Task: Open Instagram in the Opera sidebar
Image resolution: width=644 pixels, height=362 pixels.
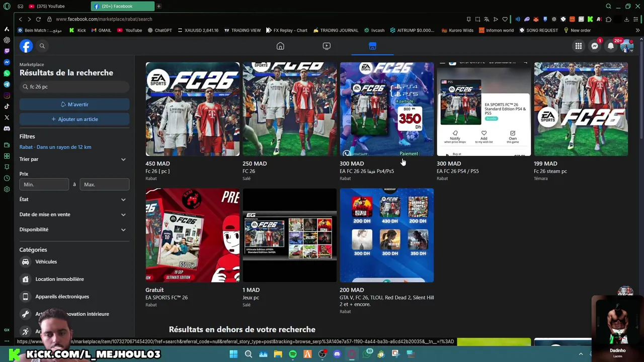Action: click(7, 95)
